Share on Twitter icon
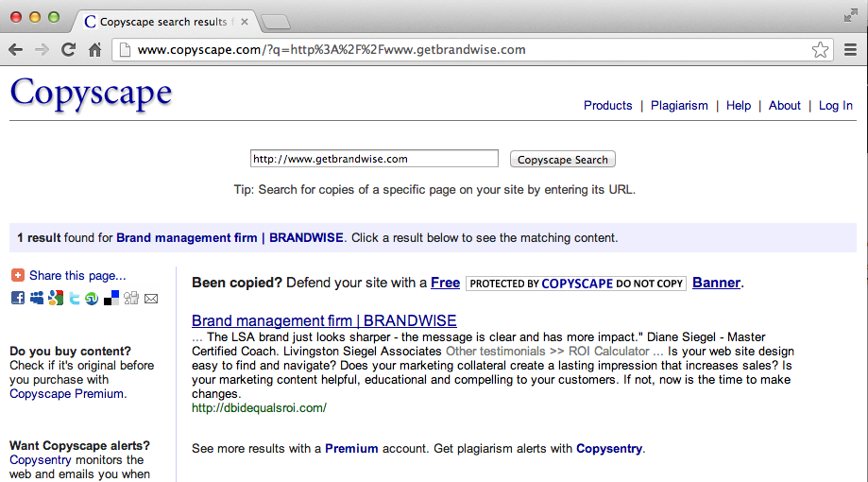868x482 pixels. pyautogui.click(x=75, y=299)
